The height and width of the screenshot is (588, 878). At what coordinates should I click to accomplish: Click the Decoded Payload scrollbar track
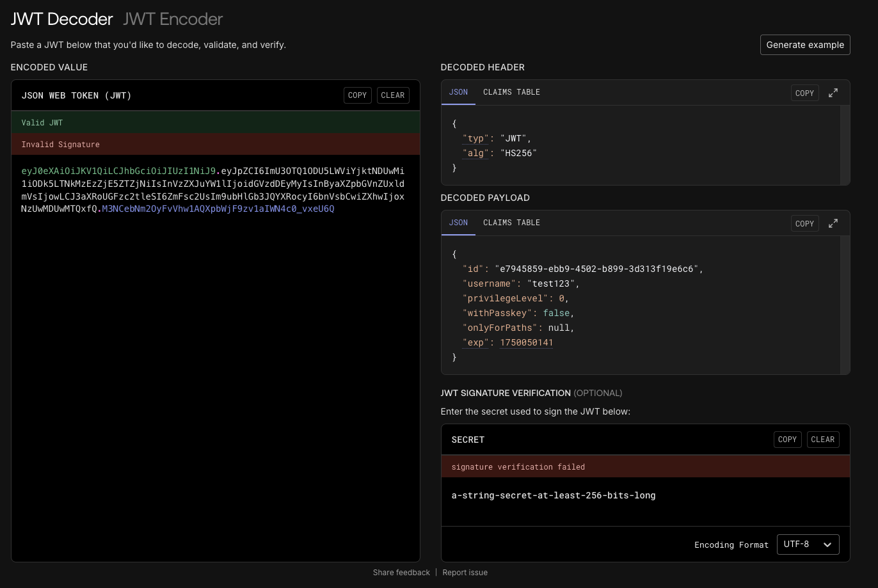point(845,305)
